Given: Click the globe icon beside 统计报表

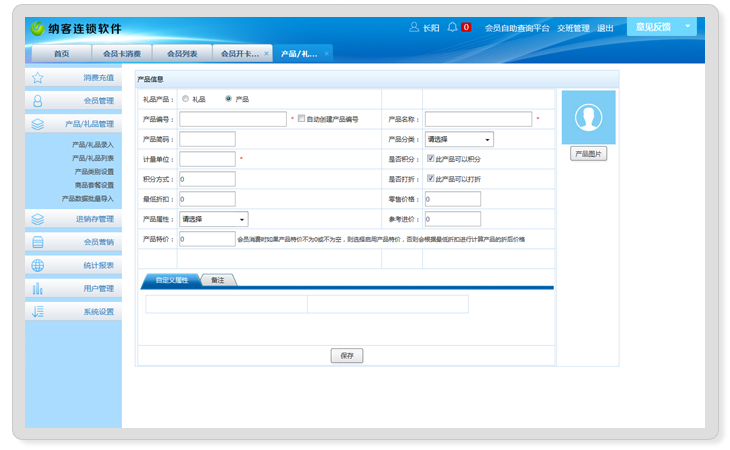Looking at the screenshot, I should point(38,265).
